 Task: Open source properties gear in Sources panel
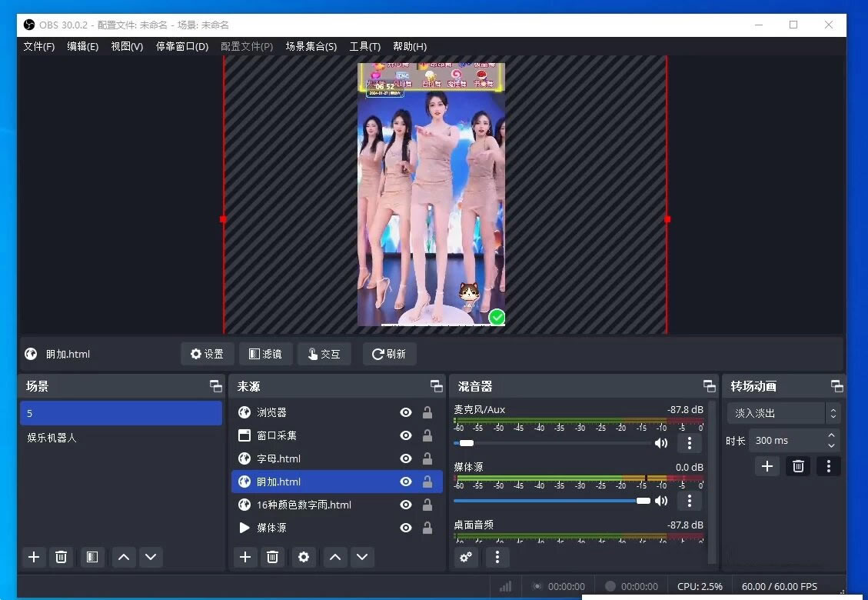coord(304,557)
